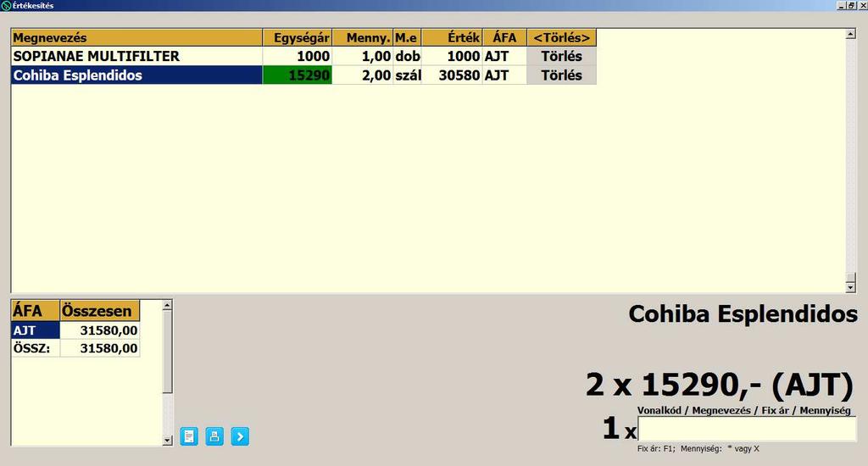Click the Értékesítés window title icon

pos(6,6)
